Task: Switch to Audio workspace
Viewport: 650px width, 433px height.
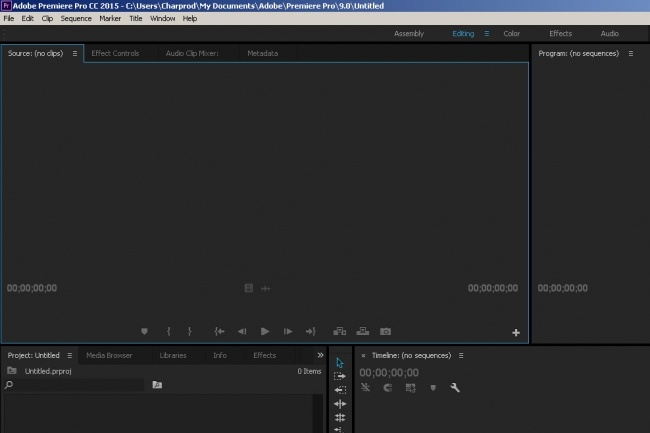Action: tap(609, 34)
